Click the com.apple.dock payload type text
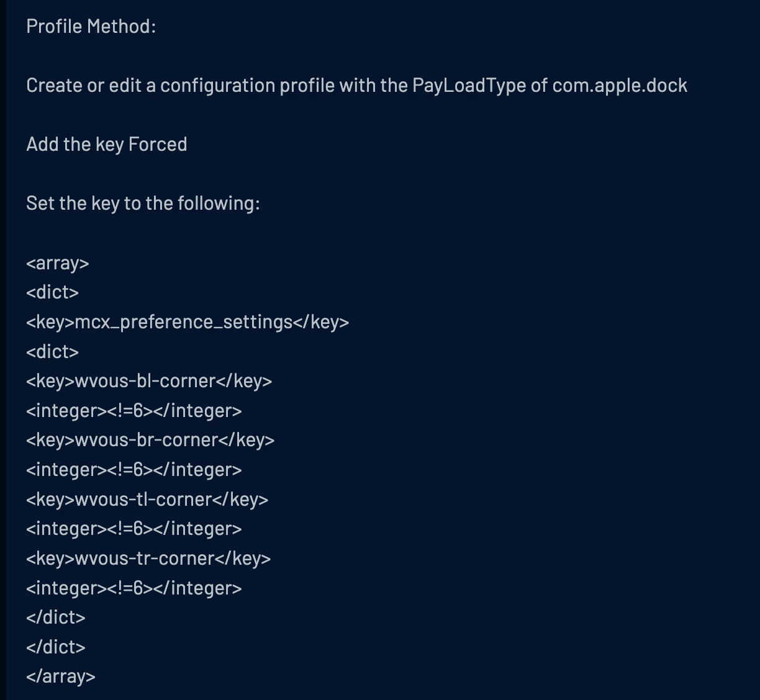Screen dimensions: 760x700 pos(620,85)
